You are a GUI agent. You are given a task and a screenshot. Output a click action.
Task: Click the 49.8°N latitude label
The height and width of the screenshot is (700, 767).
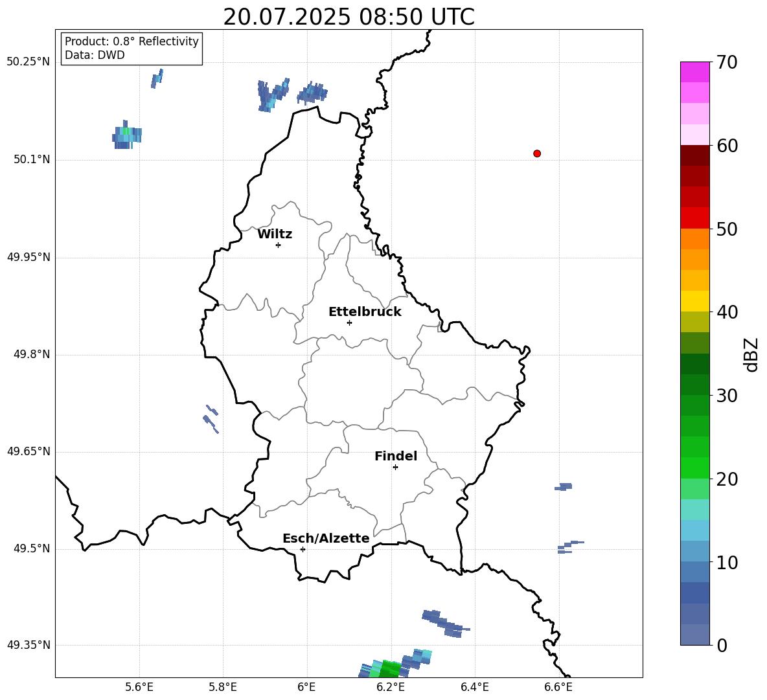(x=32, y=354)
